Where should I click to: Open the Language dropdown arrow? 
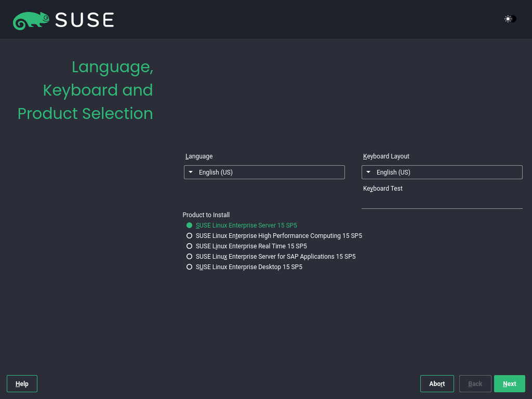pos(190,172)
